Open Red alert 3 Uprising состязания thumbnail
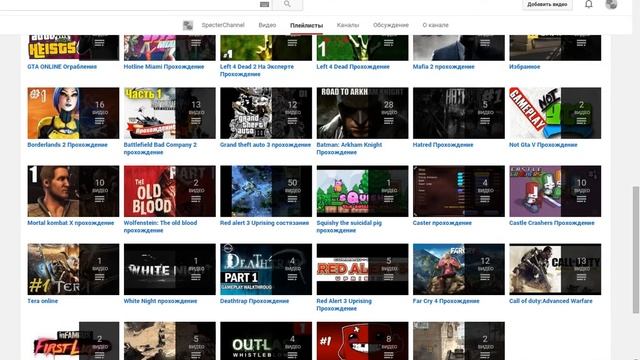Image resolution: width=640 pixels, height=360 pixels. [x=266, y=191]
